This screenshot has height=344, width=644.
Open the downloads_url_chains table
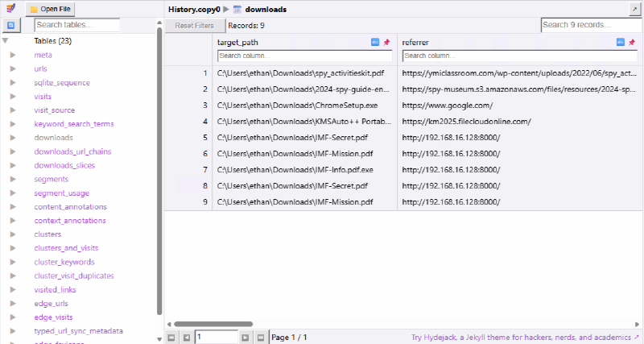72,151
